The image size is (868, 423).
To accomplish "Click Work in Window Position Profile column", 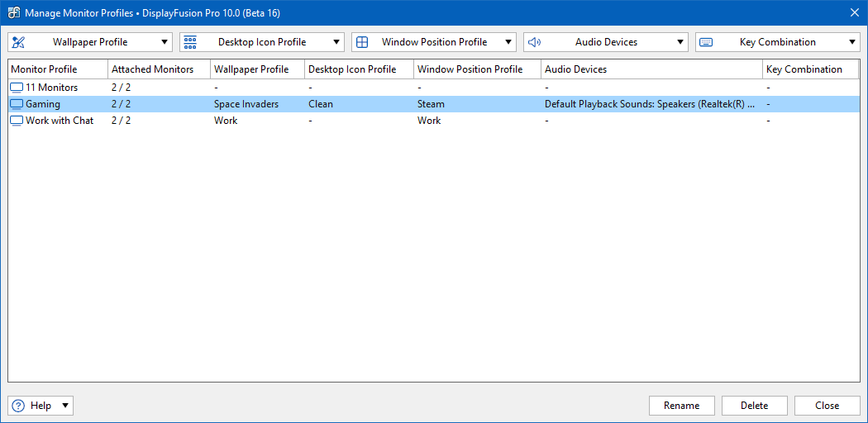I will (429, 121).
